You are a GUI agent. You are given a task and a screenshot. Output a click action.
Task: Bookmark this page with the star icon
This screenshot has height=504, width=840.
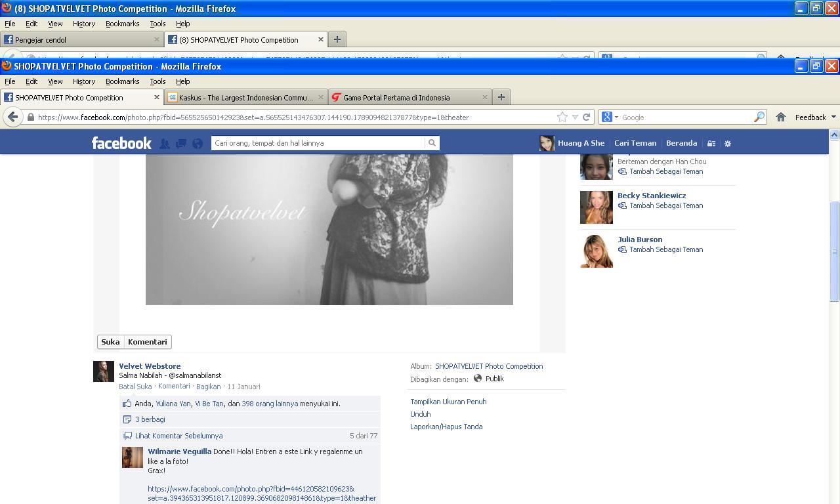562,117
